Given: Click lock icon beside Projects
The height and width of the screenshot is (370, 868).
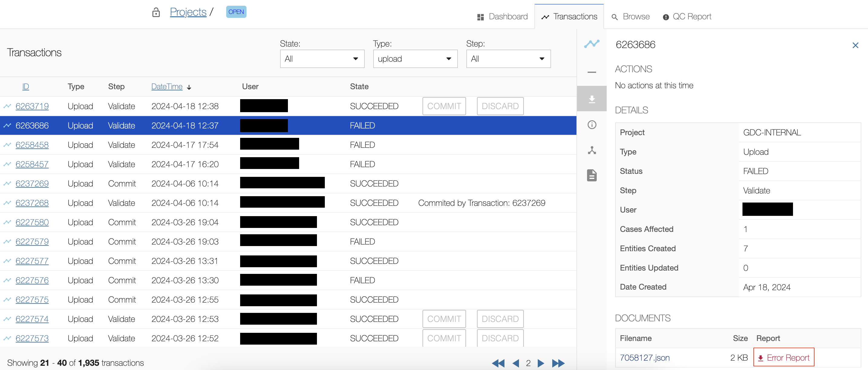Looking at the screenshot, I should coord(156,12).
